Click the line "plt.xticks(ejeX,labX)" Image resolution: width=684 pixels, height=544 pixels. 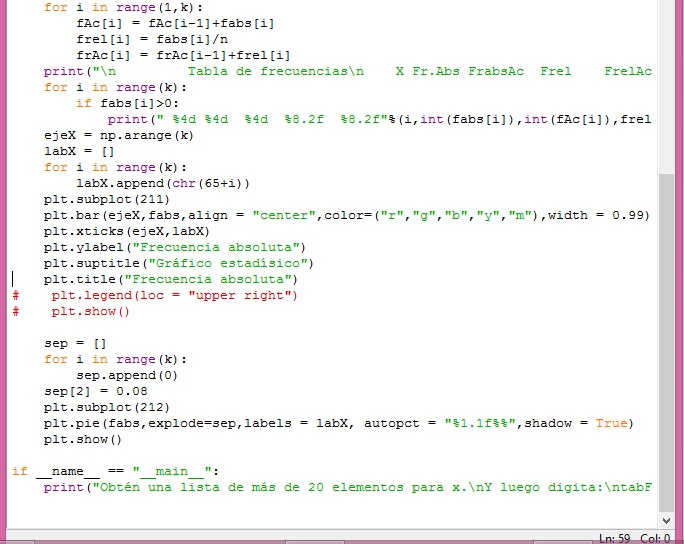tap(127, 231)
